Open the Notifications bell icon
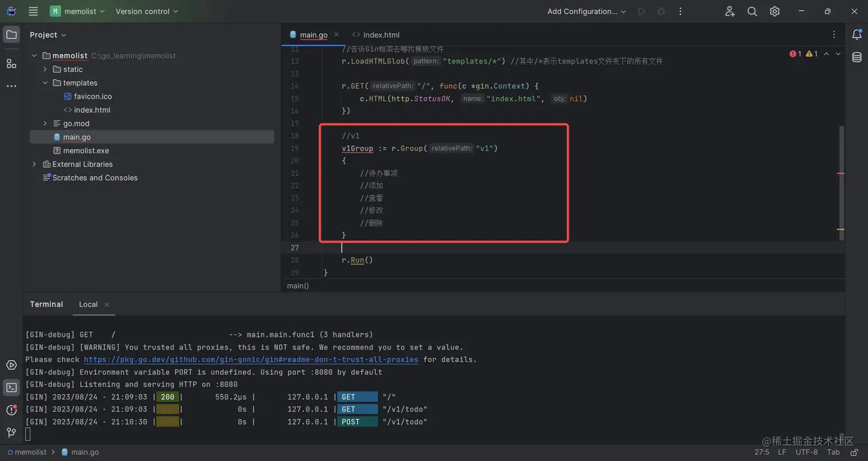 857,35
